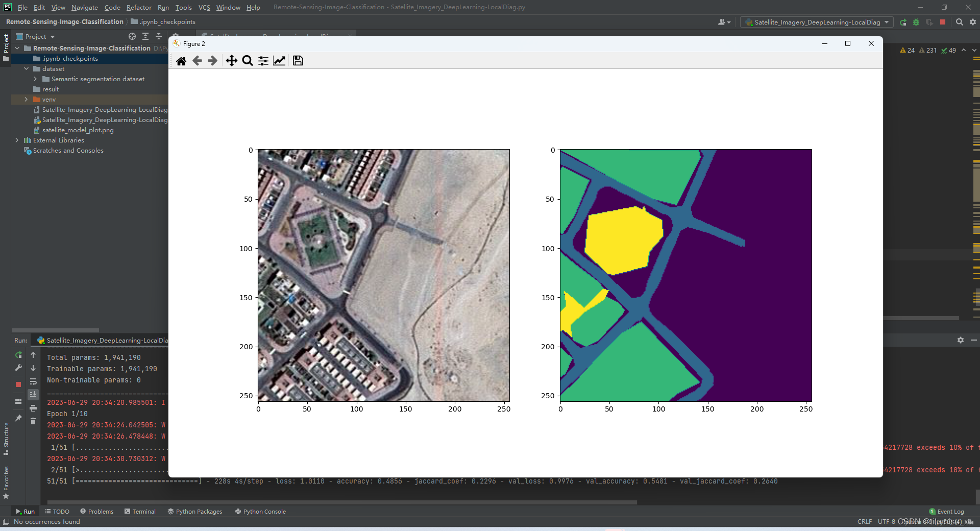Image resolution: width=980 pixels, height=531 pixels.
Task: Open the VCS menu
Action: tap(204, 7)
